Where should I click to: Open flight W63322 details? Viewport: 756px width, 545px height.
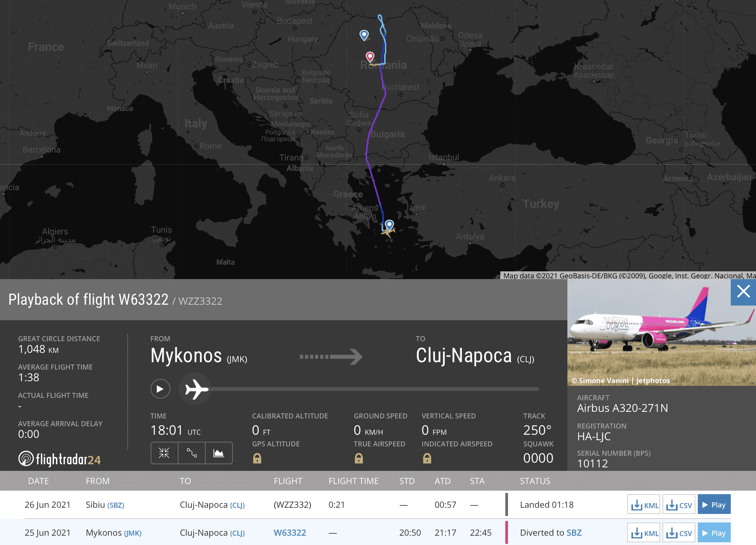tap(290, 533)
